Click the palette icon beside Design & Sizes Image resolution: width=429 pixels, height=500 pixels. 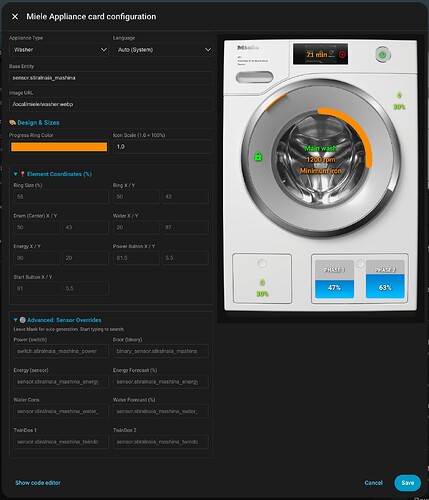(x=13, y=123)
